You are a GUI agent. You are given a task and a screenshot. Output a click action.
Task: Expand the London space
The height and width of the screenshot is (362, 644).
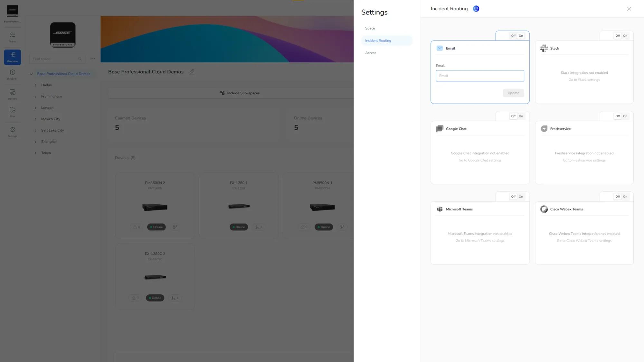point(35,108)
